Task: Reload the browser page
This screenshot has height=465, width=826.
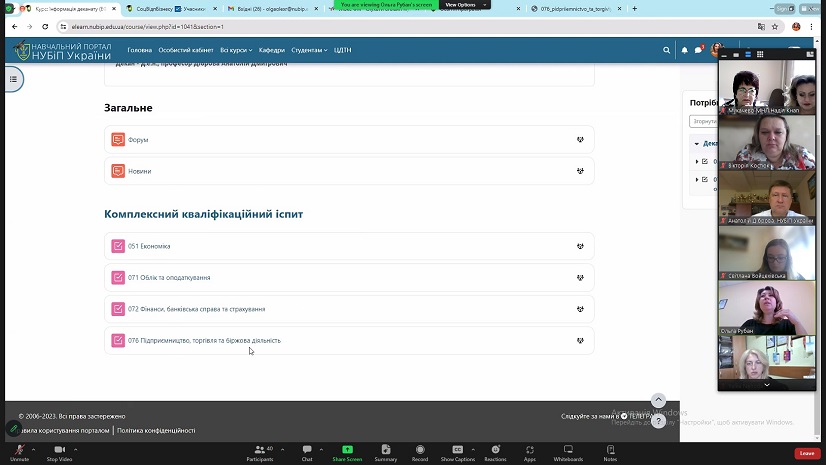Action: click(x=45, y=26)
